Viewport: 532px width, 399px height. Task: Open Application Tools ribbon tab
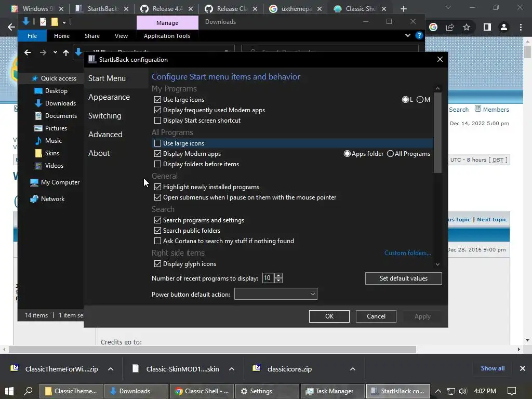coord(167,36)
